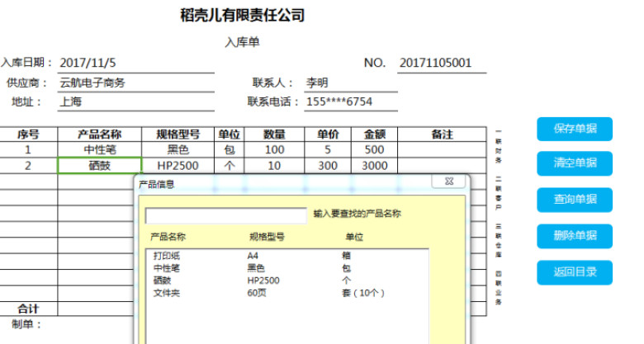The width and height of the screenshot is (644, 344).
Task: Click the 联系电话 field 155****6754
Action: 351,101
